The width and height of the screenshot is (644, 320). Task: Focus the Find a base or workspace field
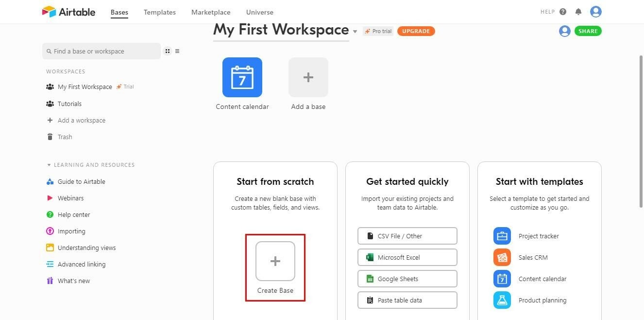pyautogui.click(x=102, y=51)
